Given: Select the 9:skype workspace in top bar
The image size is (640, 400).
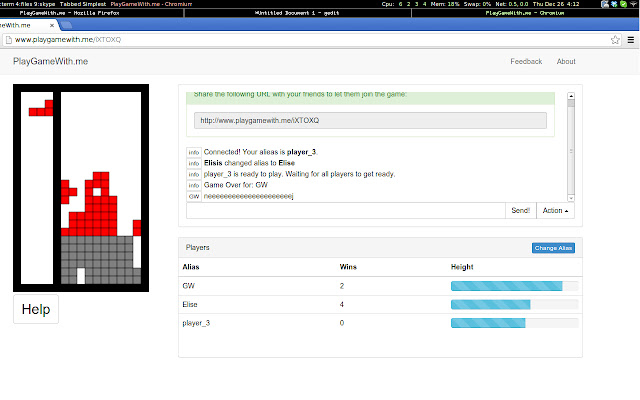Looking at the screenshot, I should [43, 4].
